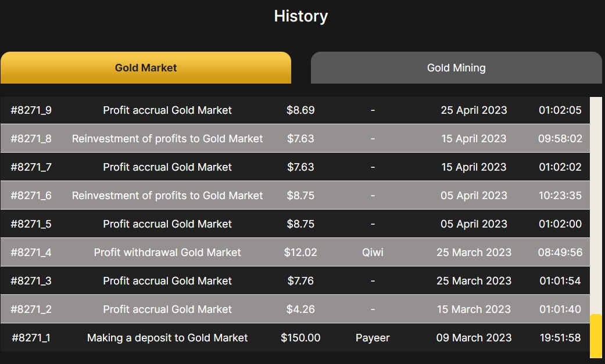Click transaction ID #8271_8
The image size is (605, 364).
tap(31, 139)
